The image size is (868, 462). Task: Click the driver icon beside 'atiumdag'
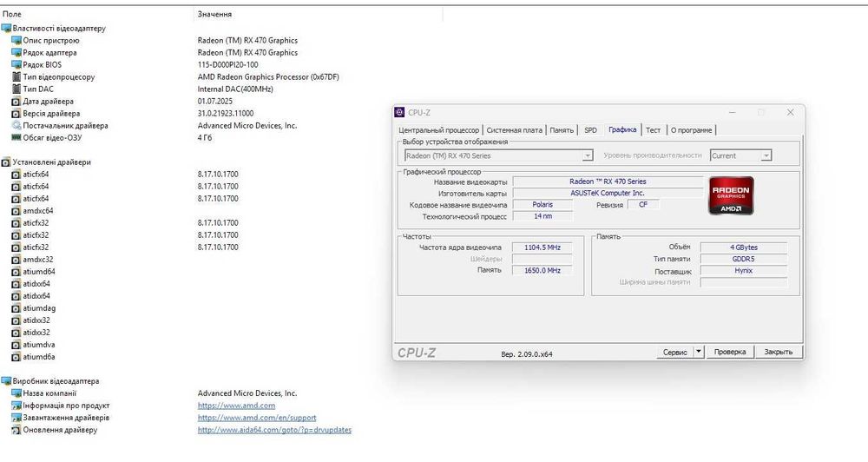[x=16, y=308]
